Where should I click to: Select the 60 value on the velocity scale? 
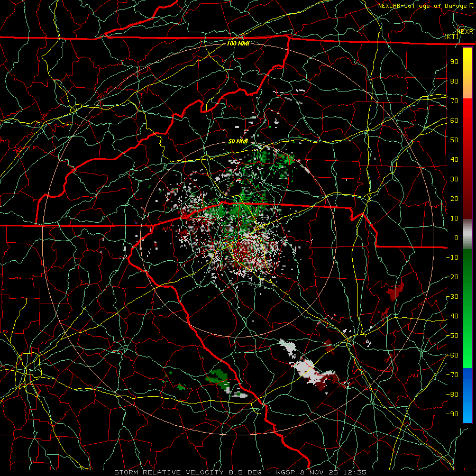(x=454, y=121)
